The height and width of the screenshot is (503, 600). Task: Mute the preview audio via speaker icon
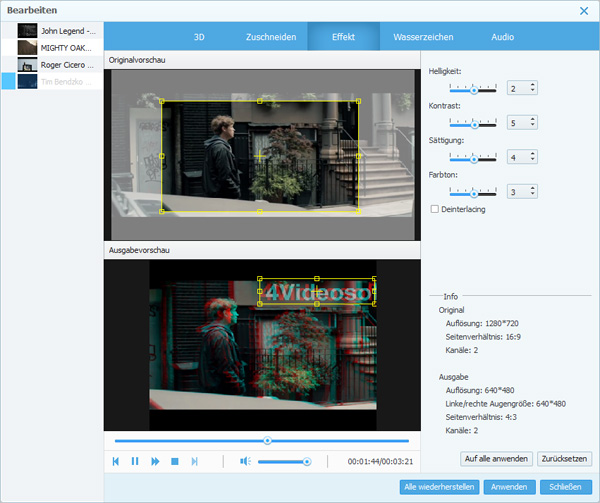coord(244,461)
